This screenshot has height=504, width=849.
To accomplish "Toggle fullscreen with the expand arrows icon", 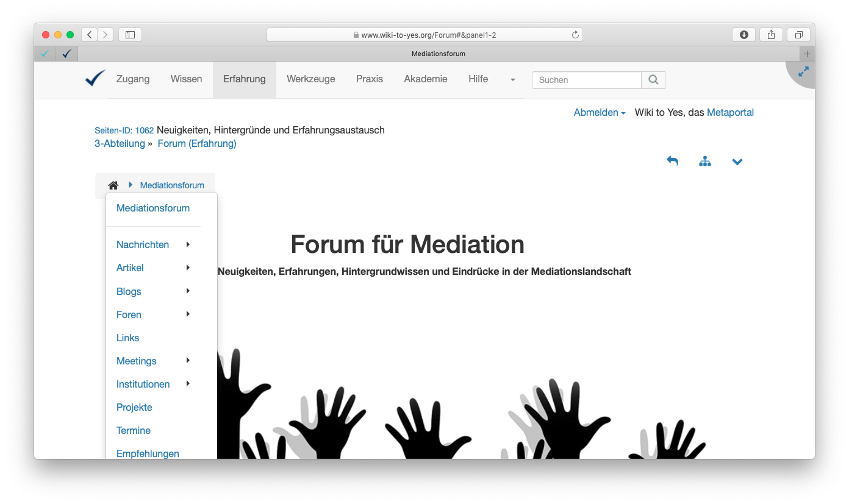I will pos(803,72).
